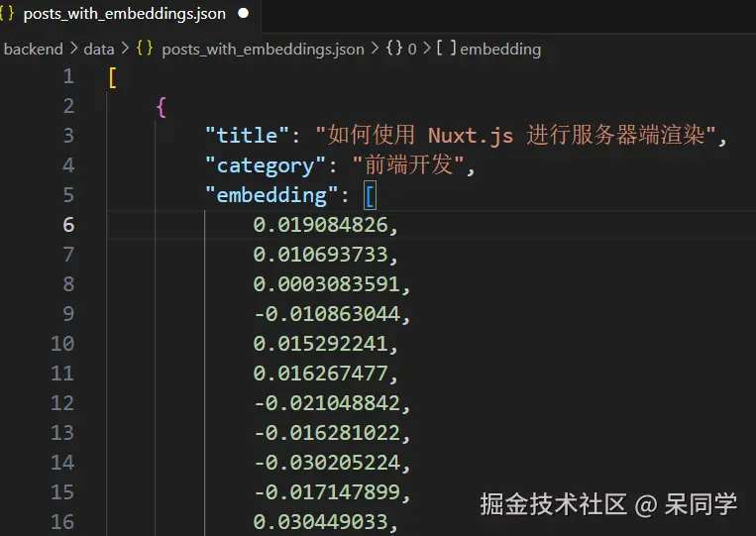This screenshot has height=536, width=756.
Task: Click the "embedding" key
Action: point(271,195)
